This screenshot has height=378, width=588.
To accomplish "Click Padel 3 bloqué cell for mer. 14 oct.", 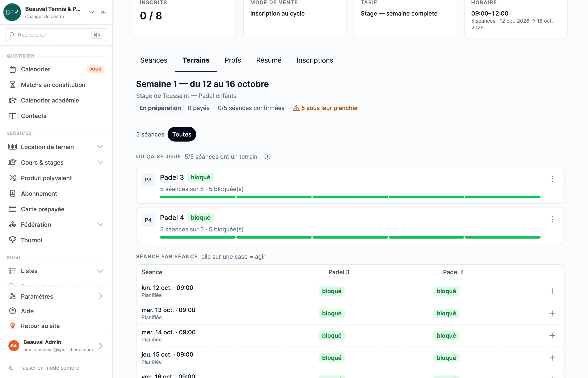I will [x=332, y=336].
